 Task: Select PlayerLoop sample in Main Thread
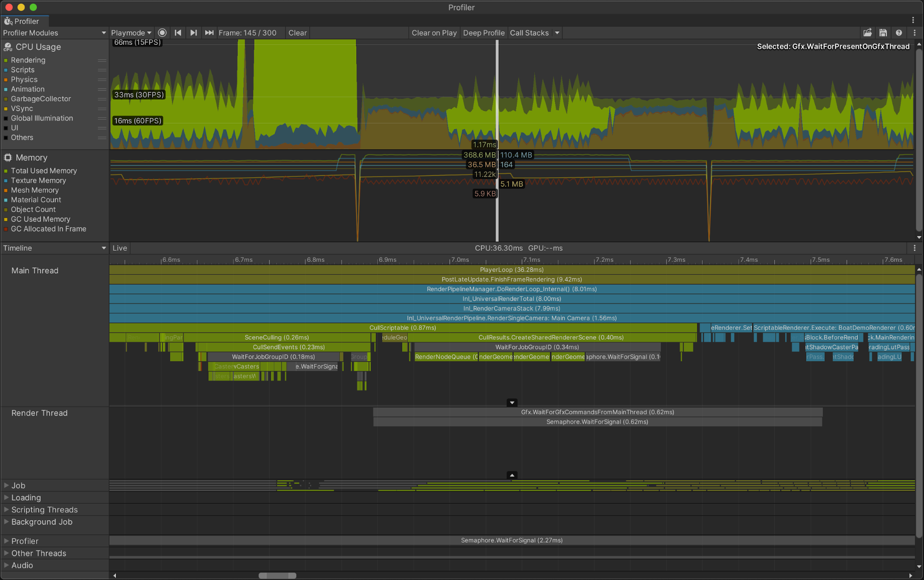pos(511,270)
